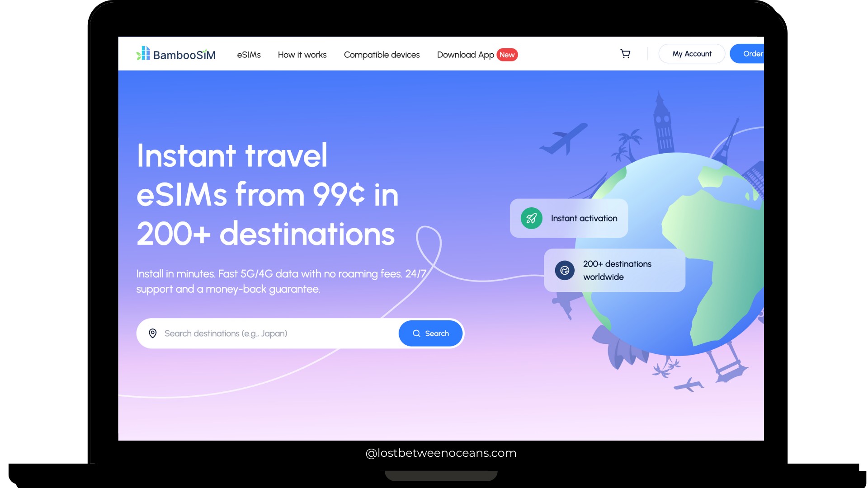Open the shopping cart

tap(625, 53)
